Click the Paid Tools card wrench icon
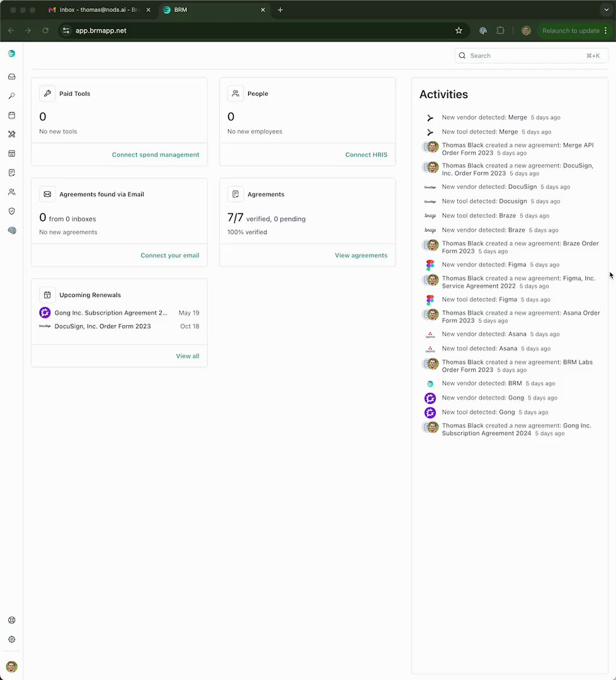616x680 pixels. click(47, 93)
